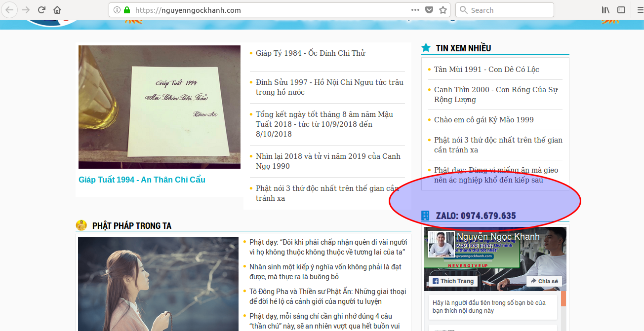Click the building icon beside ZALO

coord(425,216)
